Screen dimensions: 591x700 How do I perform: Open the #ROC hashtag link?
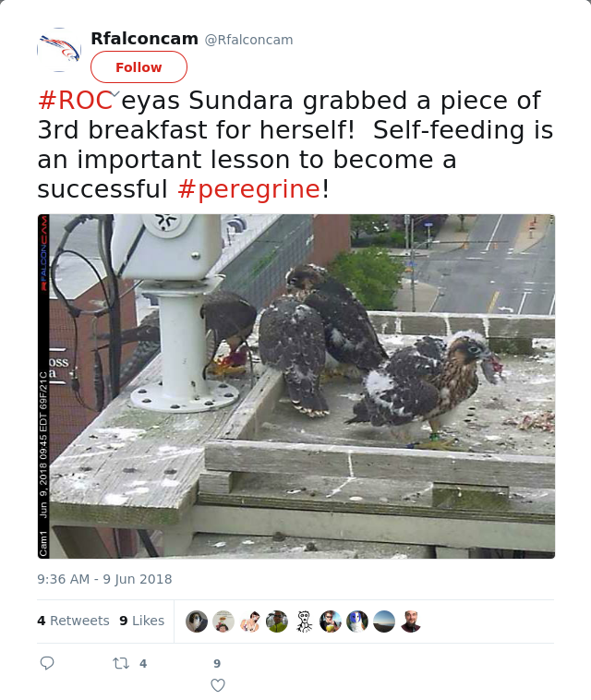tap(76, 100)
